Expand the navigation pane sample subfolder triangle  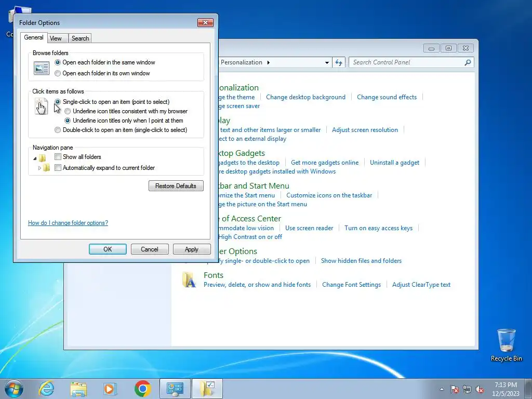click(x=39, y=168)
